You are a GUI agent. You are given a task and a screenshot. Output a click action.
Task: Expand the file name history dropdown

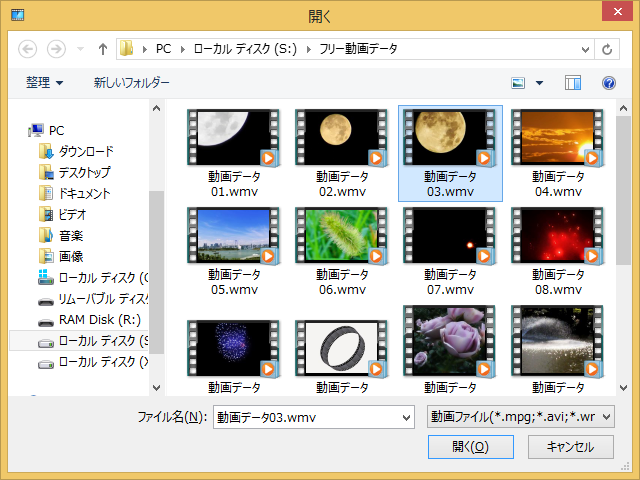405,416
